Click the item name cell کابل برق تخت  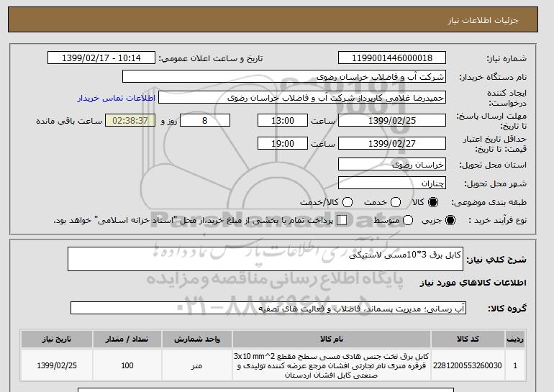332,365
